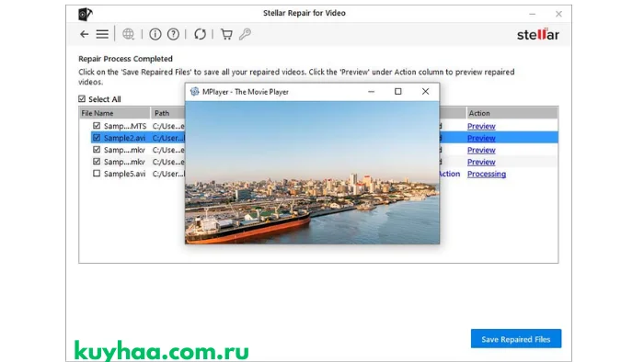Uncheck the Sample2.avi checkbox
This screenshot has height=362, width=644.
(x=97, y=138)
